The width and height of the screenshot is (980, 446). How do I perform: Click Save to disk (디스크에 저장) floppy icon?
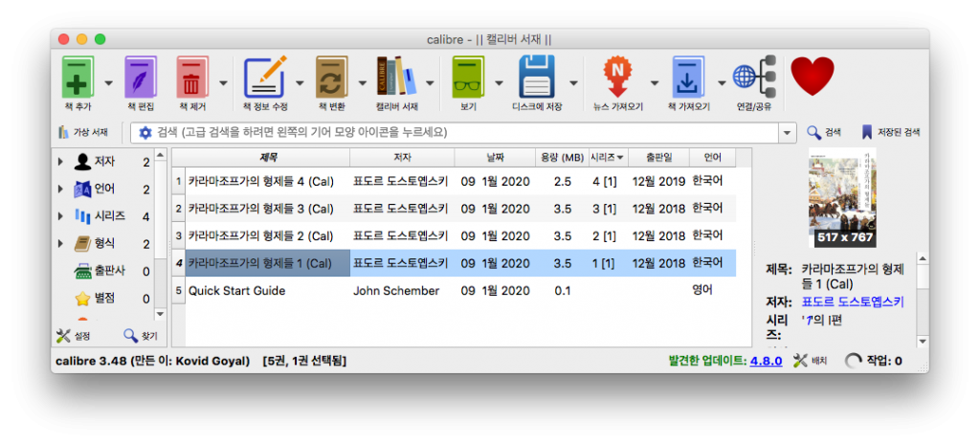tap(537, 78)
